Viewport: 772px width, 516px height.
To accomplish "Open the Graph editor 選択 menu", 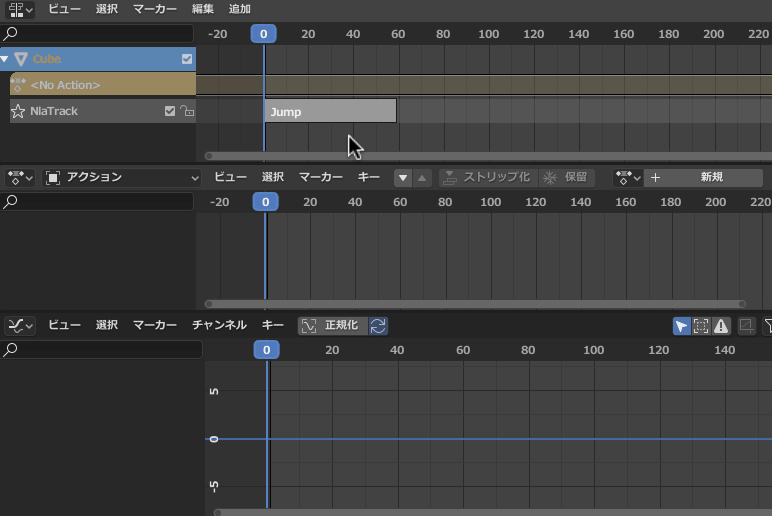I will pos(107,325).
